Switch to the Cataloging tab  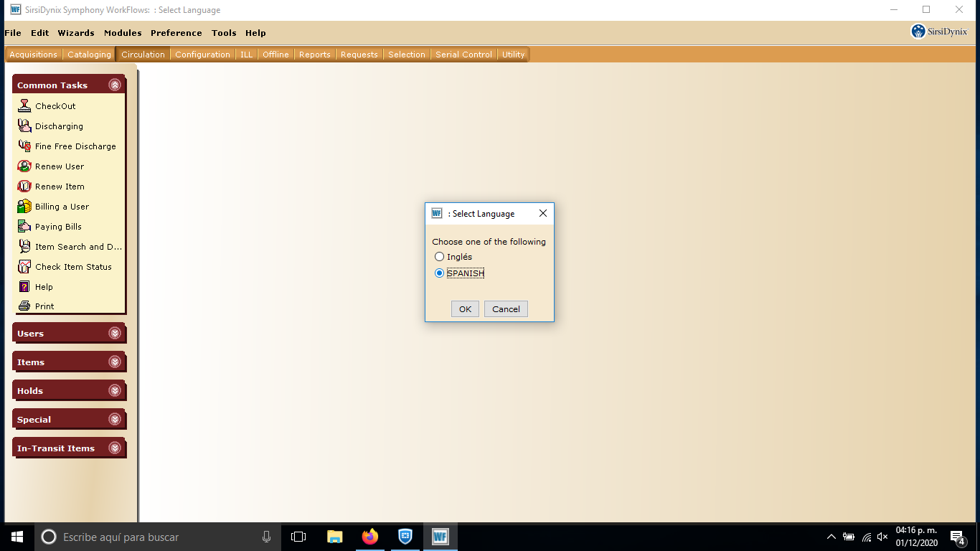[x=90, y=55]
